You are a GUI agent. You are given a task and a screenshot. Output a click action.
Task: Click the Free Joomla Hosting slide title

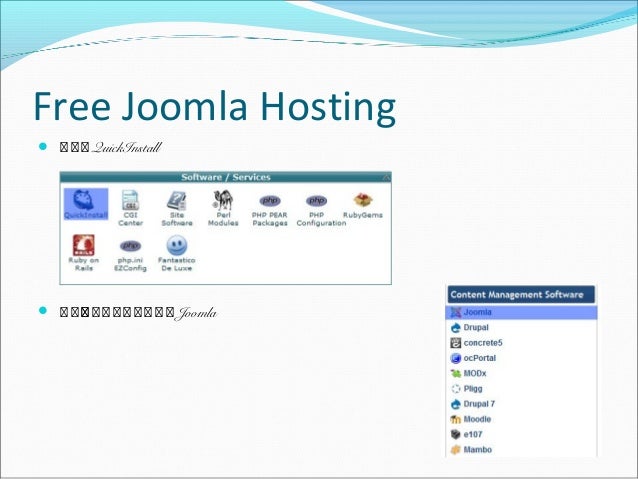214,107
